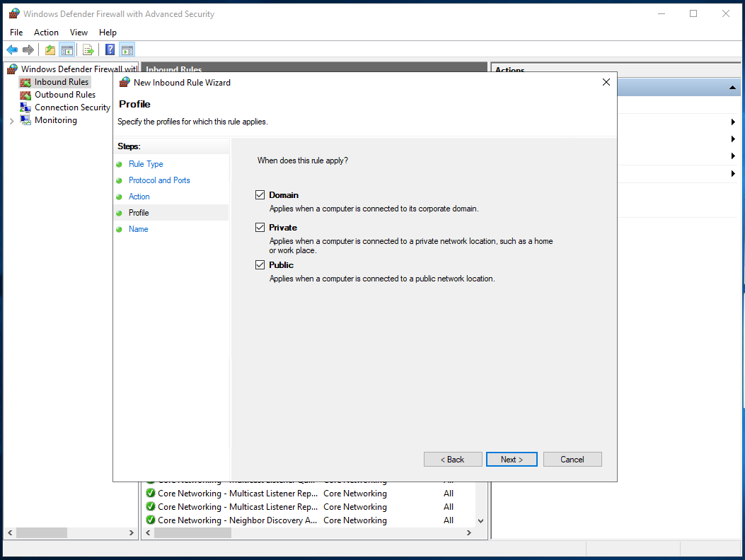Select Monitoring in the console tree
Viewport: 745px width, 560px height.
coord(56,120)
